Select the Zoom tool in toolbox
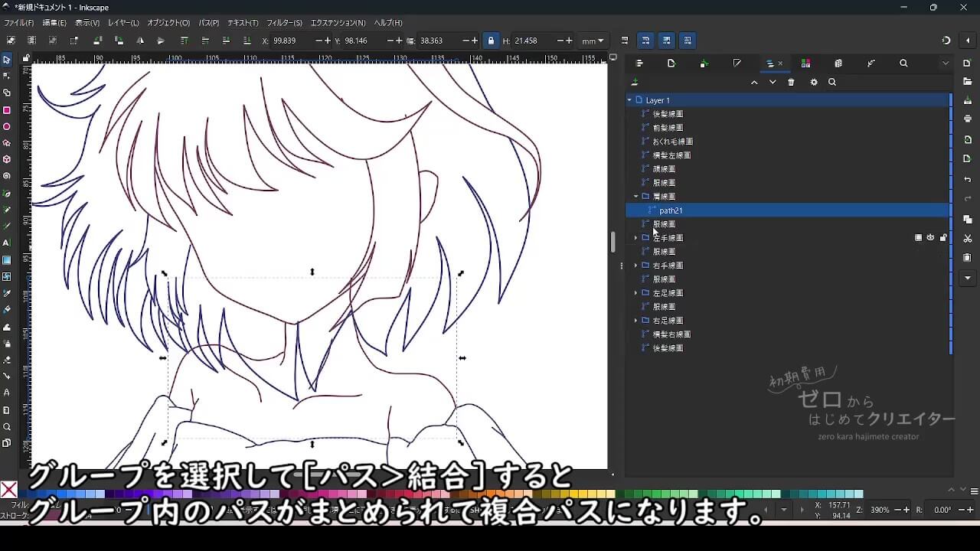 click(7, 427)
